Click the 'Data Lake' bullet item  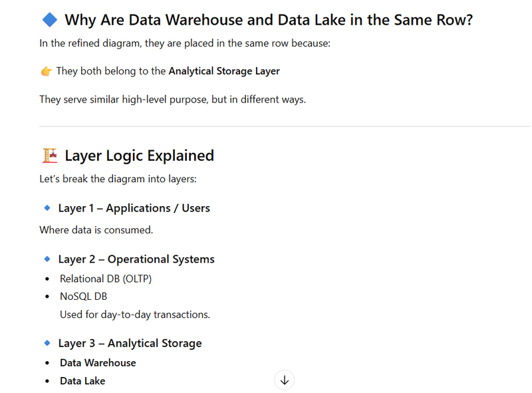click(x=82, y=381)
